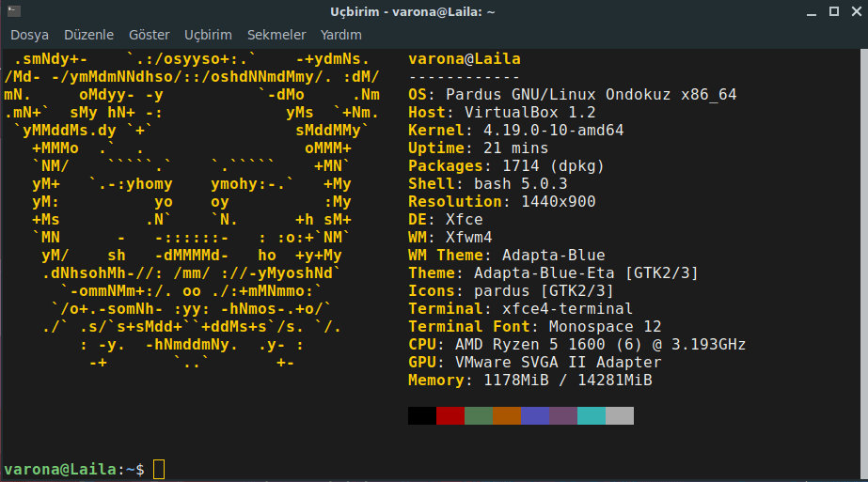868x482 pixels.
Task: Click the WM line Xfwm4
Action: click(x=450, y=237)
